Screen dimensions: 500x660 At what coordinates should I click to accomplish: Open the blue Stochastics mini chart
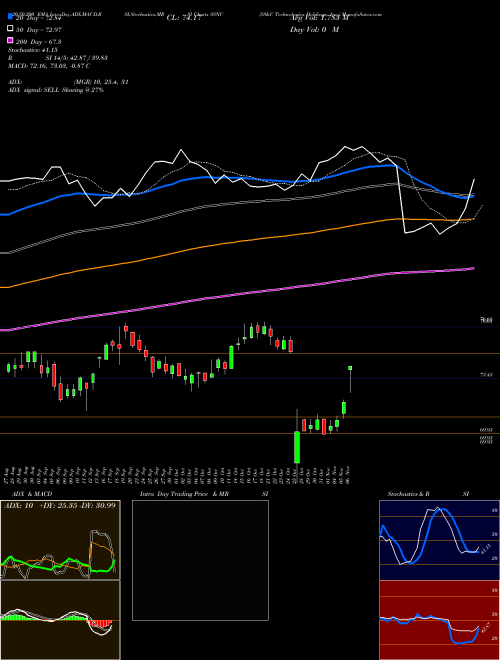point(439,540)
